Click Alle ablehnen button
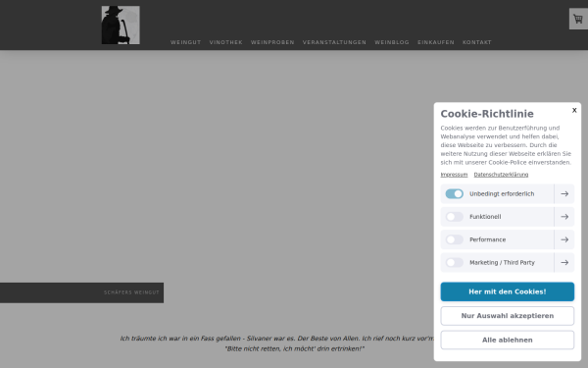This screenshot has height=368, width=588. click(508, 340)
